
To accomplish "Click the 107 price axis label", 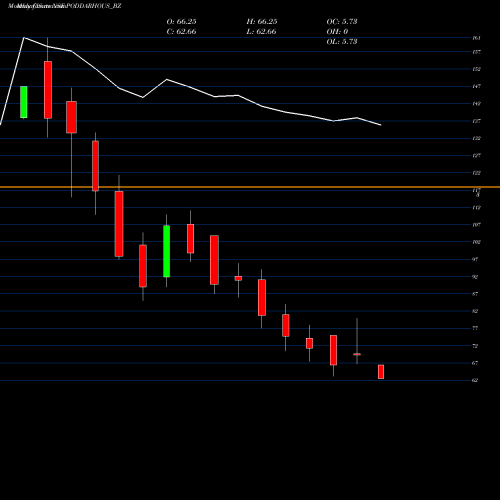I will coord(477,225).
